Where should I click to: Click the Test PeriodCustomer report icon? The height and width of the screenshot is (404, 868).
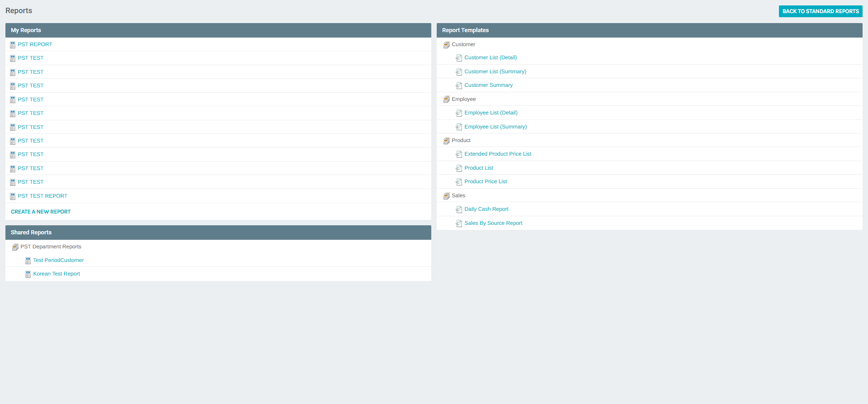point(28,261)
